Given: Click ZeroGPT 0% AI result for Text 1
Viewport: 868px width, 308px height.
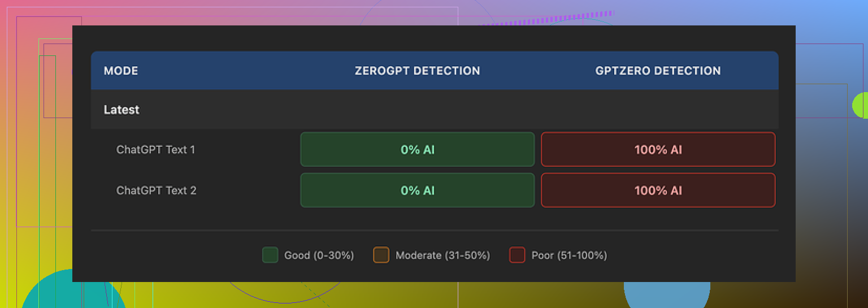Looking at the screenshot, I should pyautogui.click(x=417, y=150).
